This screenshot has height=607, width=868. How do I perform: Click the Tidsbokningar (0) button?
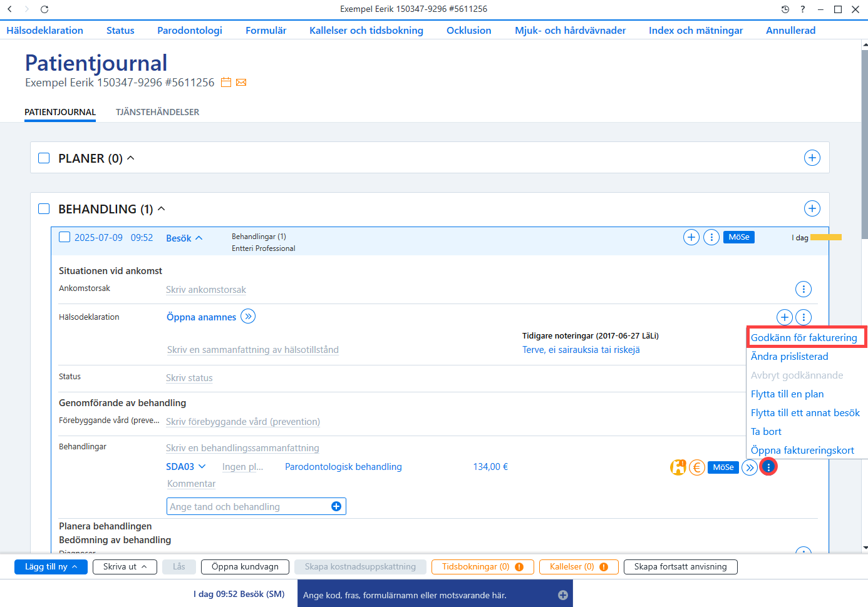(483, 567)
